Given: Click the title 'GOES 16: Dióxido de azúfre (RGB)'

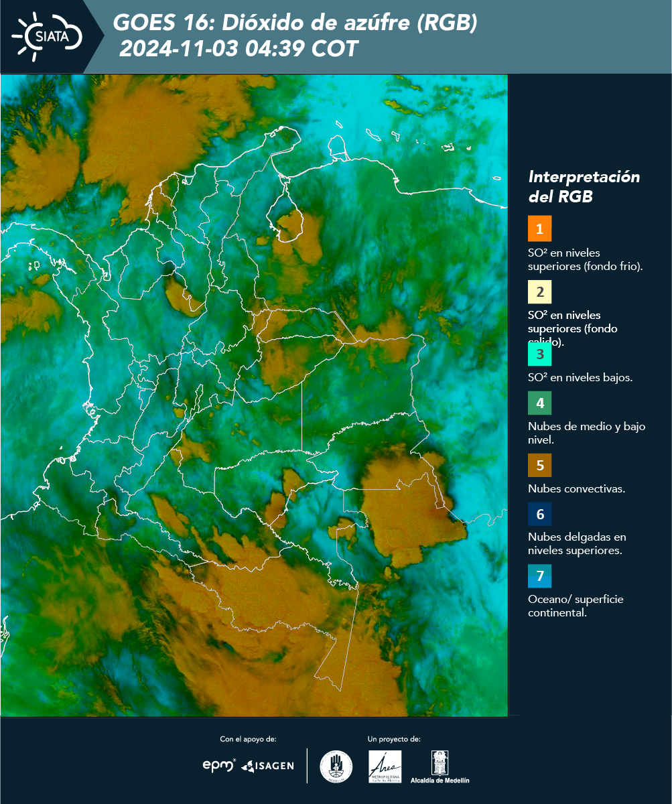Looking at the screenshot, I should (x=295, y=23).
